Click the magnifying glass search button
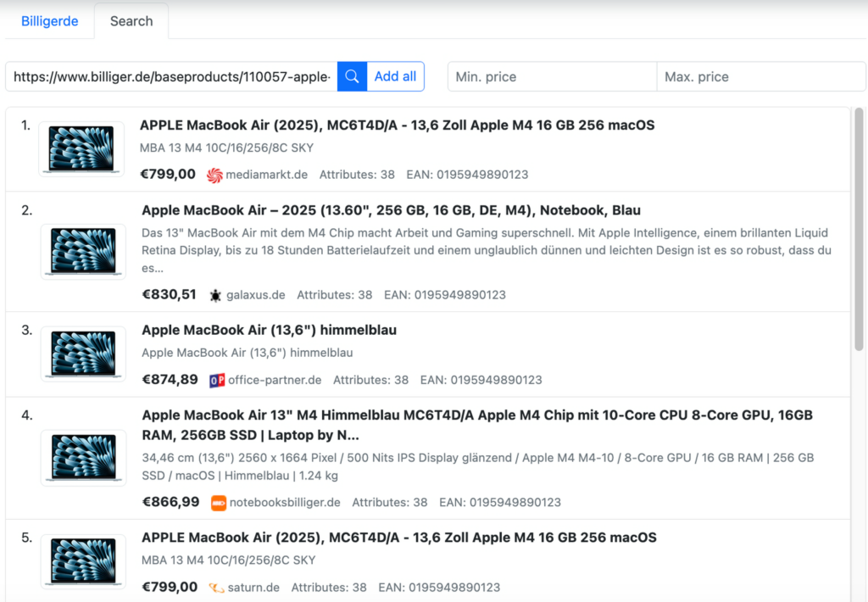868x602 pixels. [352, 76]
